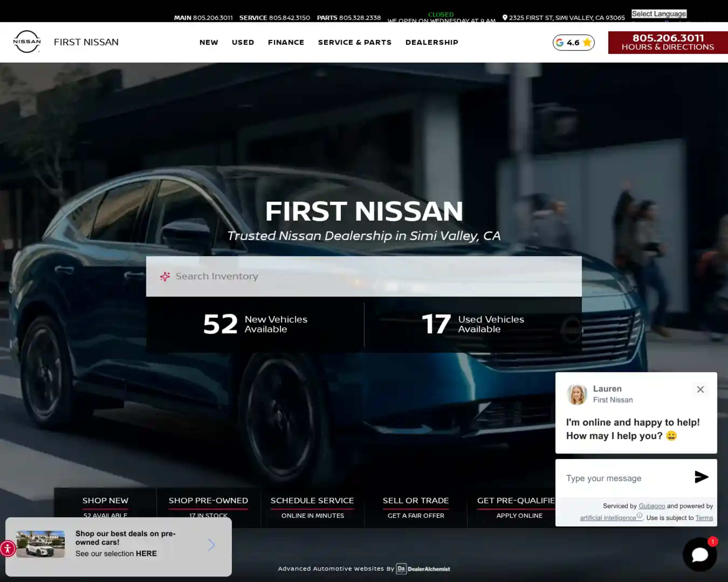This screenshot has height=582, width=728.
Task: Open the FINANCE menu
Action: point(286,42)
